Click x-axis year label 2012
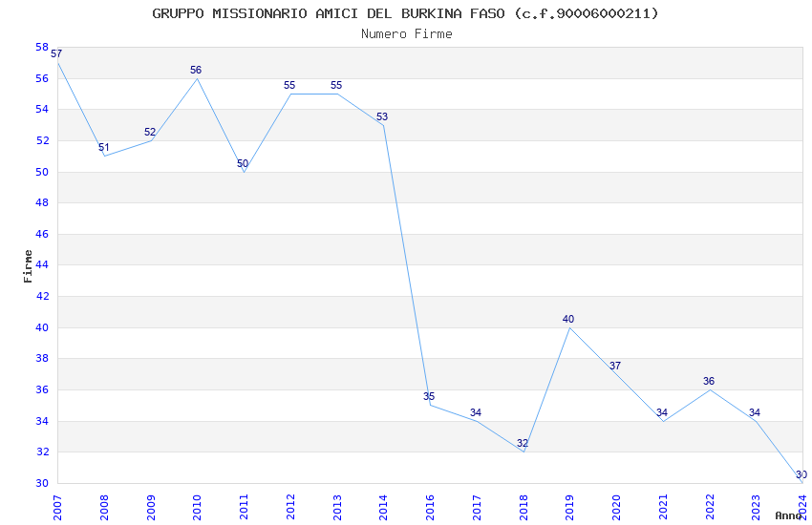This screenshot has height=525, width=812. (290, 508)
